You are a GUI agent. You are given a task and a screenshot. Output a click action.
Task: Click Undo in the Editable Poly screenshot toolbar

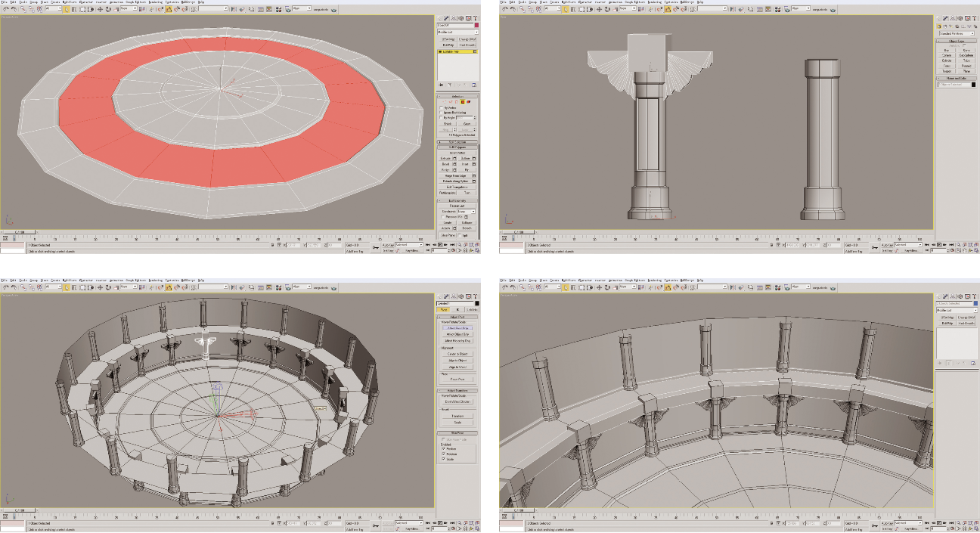tap(6, 9)
